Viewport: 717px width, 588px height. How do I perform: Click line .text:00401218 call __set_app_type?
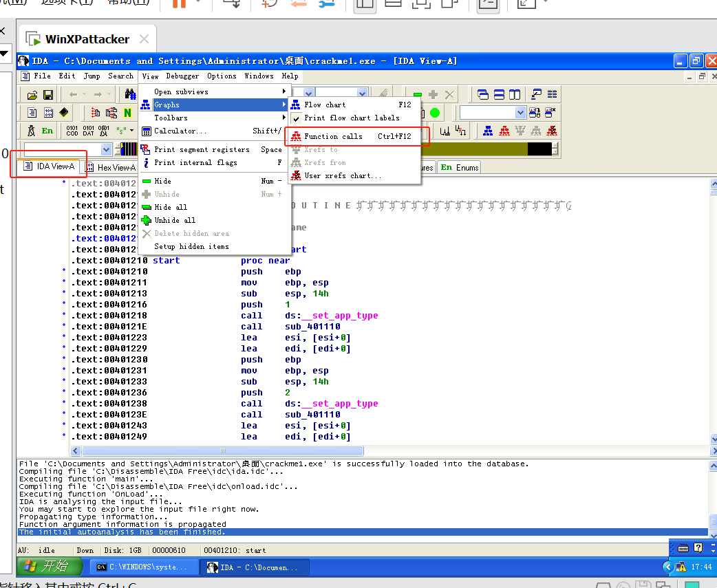pyautogui.click(x=224, y=316)
